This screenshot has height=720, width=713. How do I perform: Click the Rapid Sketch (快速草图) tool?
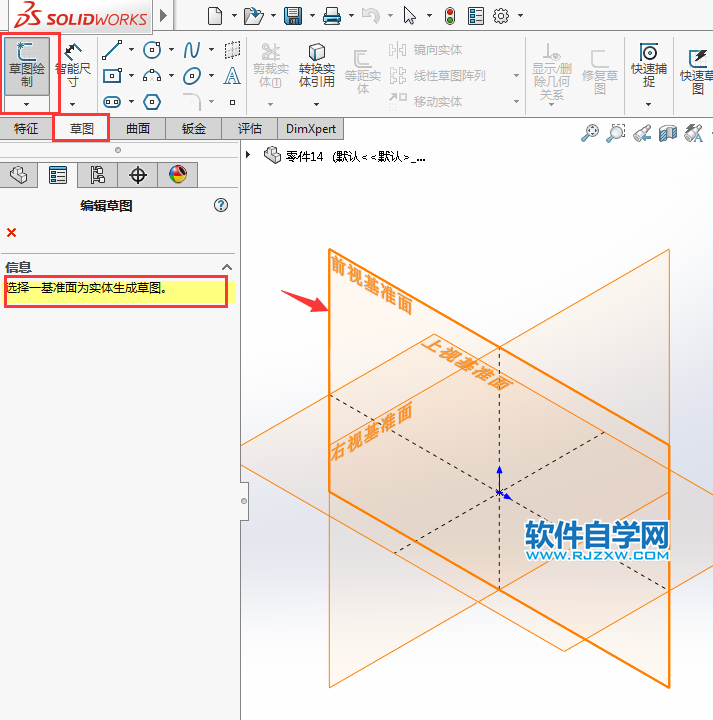tap(696, 70)
